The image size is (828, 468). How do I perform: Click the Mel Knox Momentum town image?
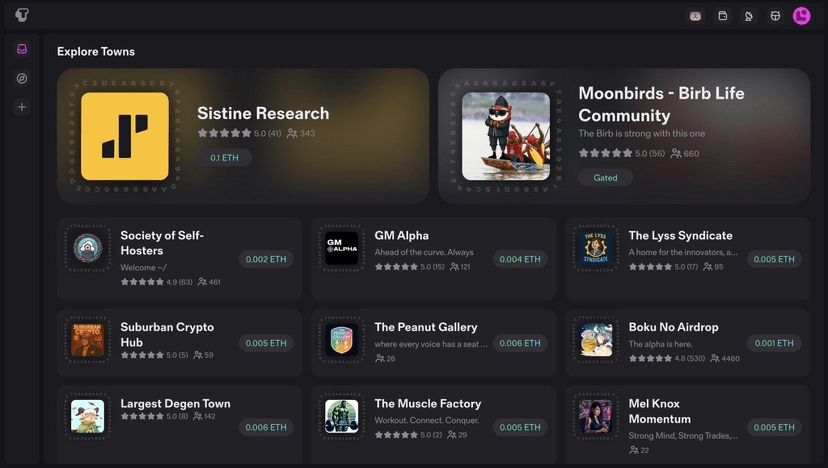coord(596,416)
